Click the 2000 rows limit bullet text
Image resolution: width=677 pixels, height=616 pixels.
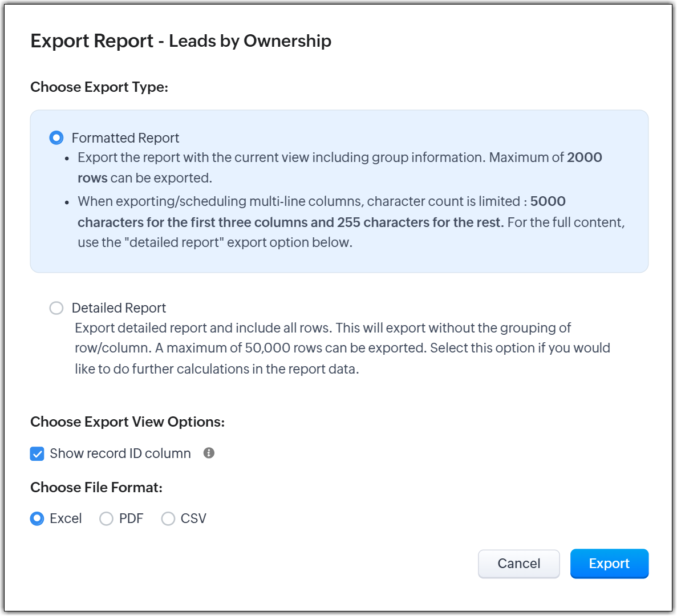339,168
